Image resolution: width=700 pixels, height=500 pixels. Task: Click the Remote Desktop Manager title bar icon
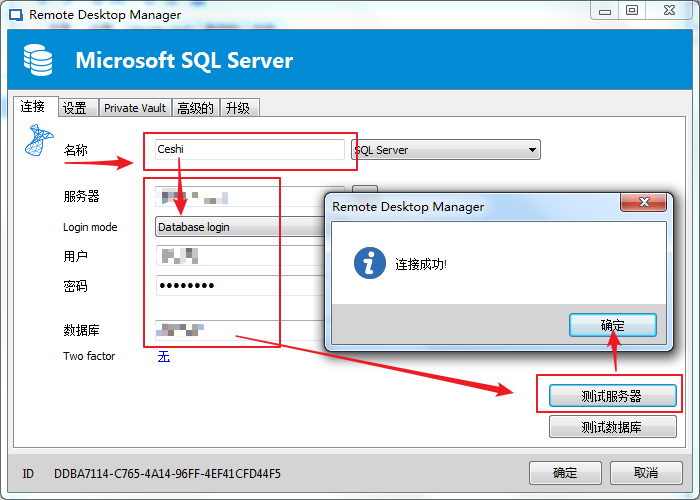(16, 15)
